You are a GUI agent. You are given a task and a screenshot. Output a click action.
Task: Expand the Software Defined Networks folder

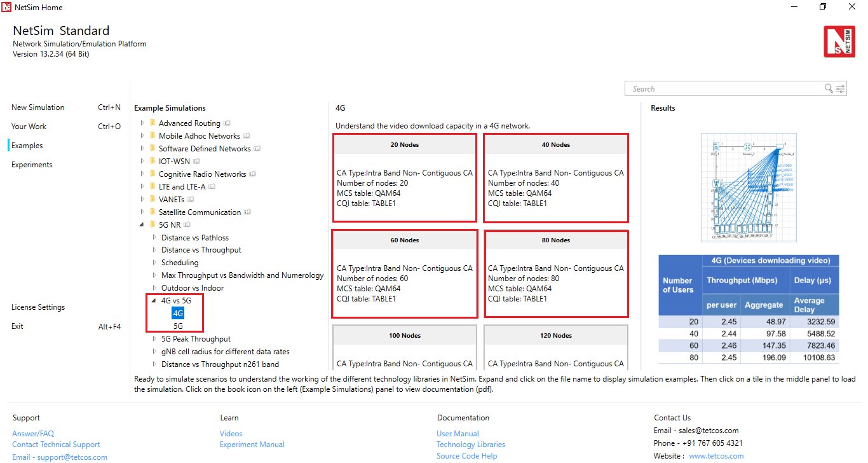coord(142,148)
